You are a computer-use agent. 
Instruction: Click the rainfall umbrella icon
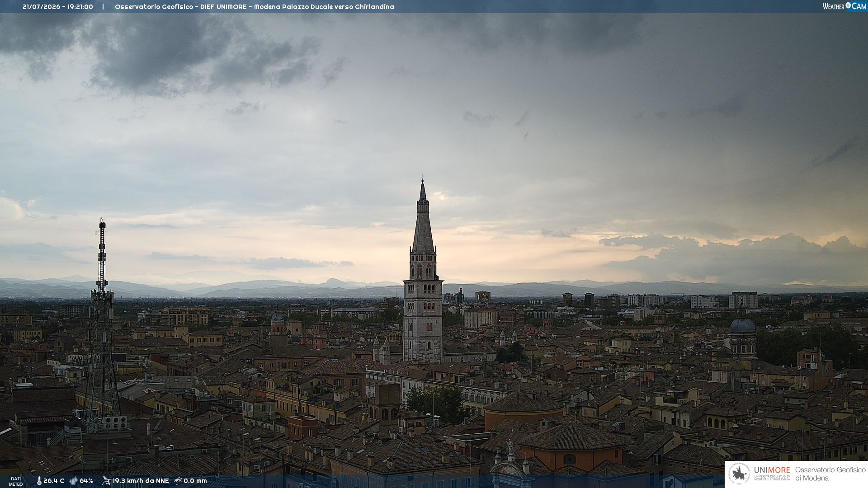pyautogui.click(x=178, y=481)
